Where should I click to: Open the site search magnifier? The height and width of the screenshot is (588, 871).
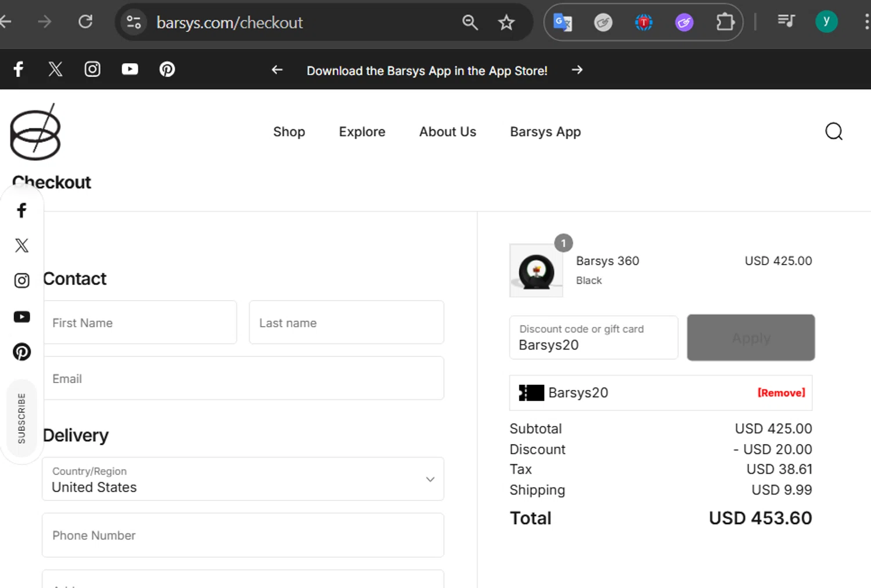[x=834, y=132]
